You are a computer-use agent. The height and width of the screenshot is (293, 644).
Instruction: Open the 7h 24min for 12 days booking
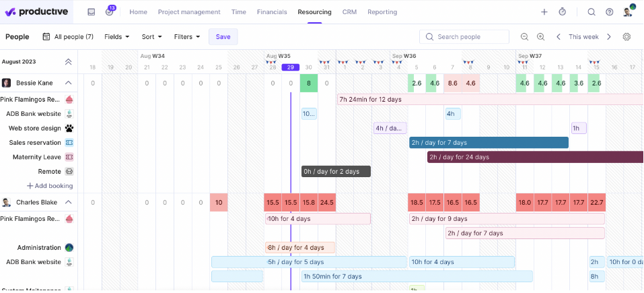point(491,100)
